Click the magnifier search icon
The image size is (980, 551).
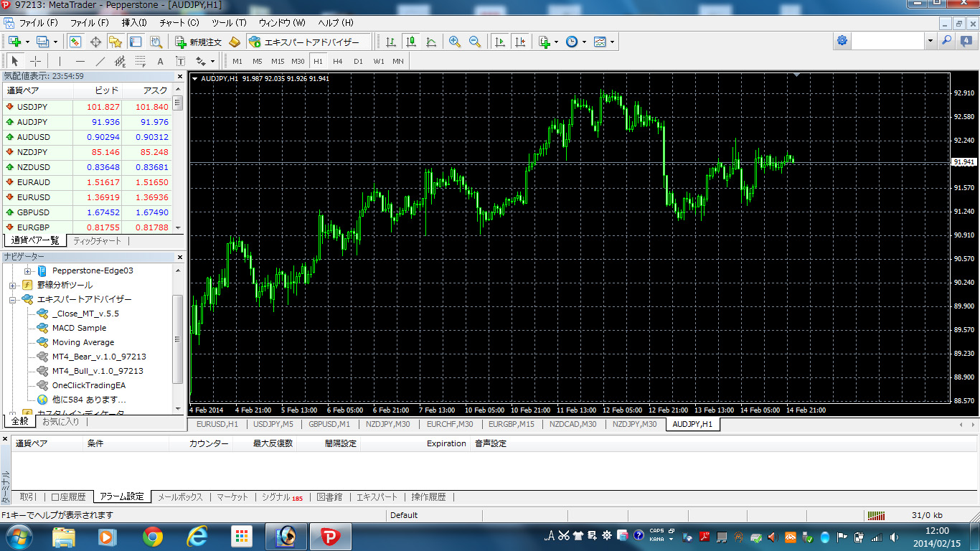point(947,41)
